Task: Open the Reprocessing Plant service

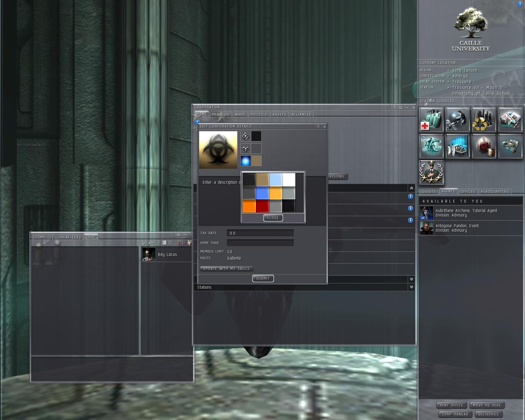Action: [x=484, y=120]
